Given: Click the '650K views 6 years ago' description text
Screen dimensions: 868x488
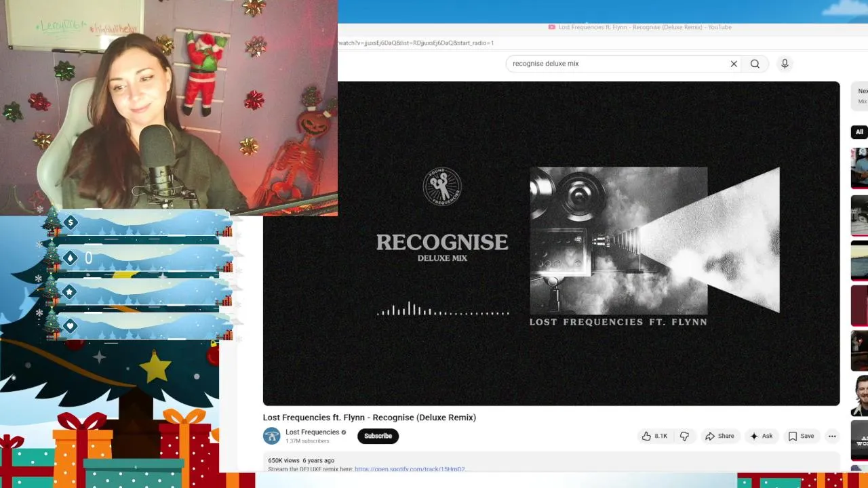Looking at the screenshot, I should point(301,460).
